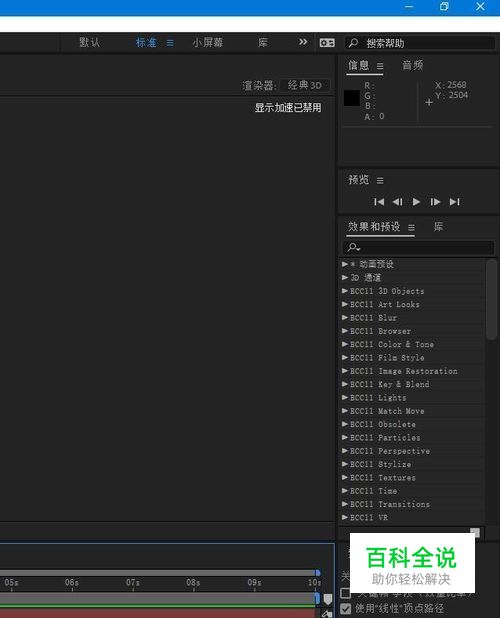Show more workspaces via double chevron
This screenshot has height=618, width=500.
(x=303, y=42)
